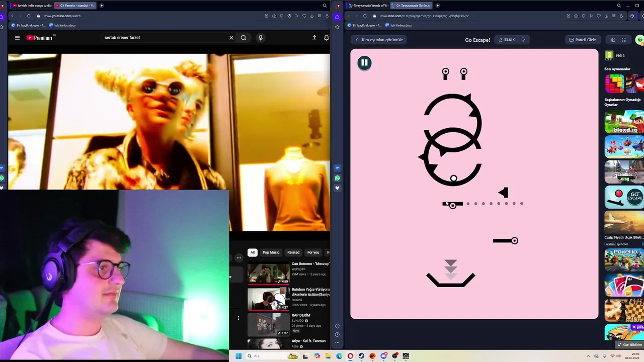The width and height of the screenshot is (644, 362).
Task: Open 'Işık Yankısı.docx' bookmark in YouTube window
Action: tap(62, 25)
